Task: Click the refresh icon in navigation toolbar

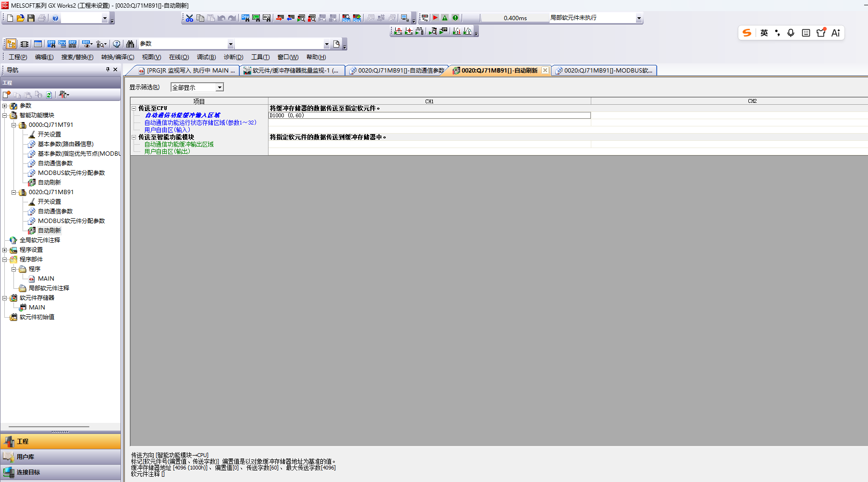Action: [49, 95]
